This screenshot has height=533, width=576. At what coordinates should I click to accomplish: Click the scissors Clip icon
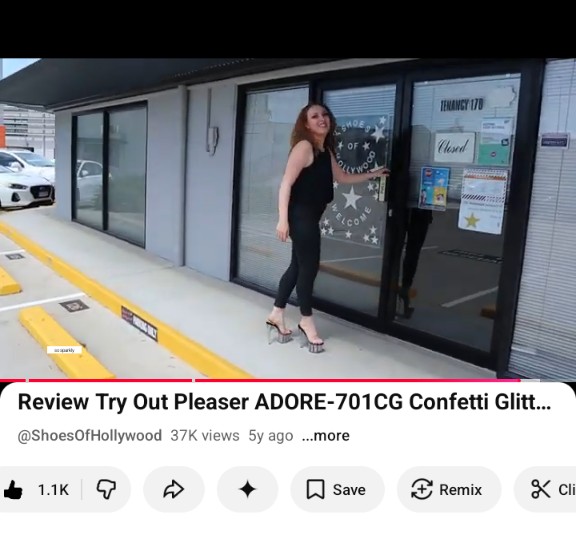pos(541,489)
